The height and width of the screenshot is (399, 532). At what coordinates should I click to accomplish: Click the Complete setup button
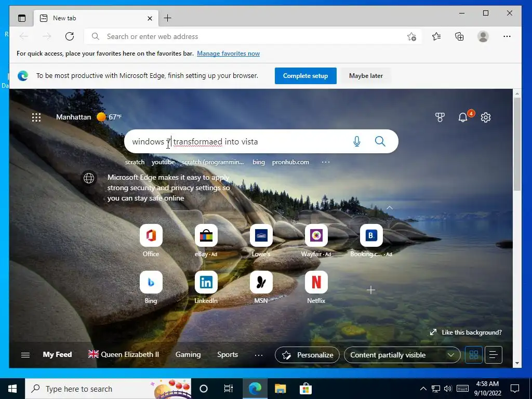point(305,76)
